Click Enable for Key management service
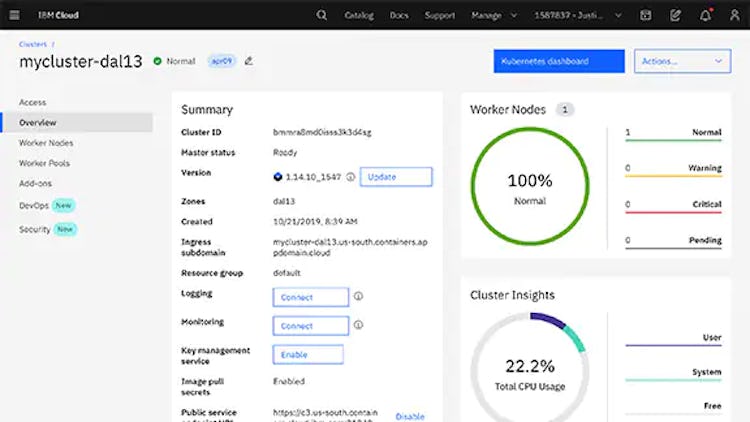This screenshot has width=750, height=422. (308, 355)
